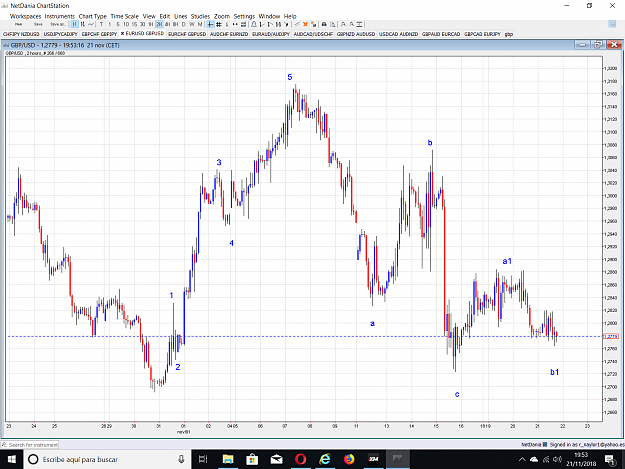Open the alert bell icon
This screenshot has height=469, width=625.
[254, 24]
